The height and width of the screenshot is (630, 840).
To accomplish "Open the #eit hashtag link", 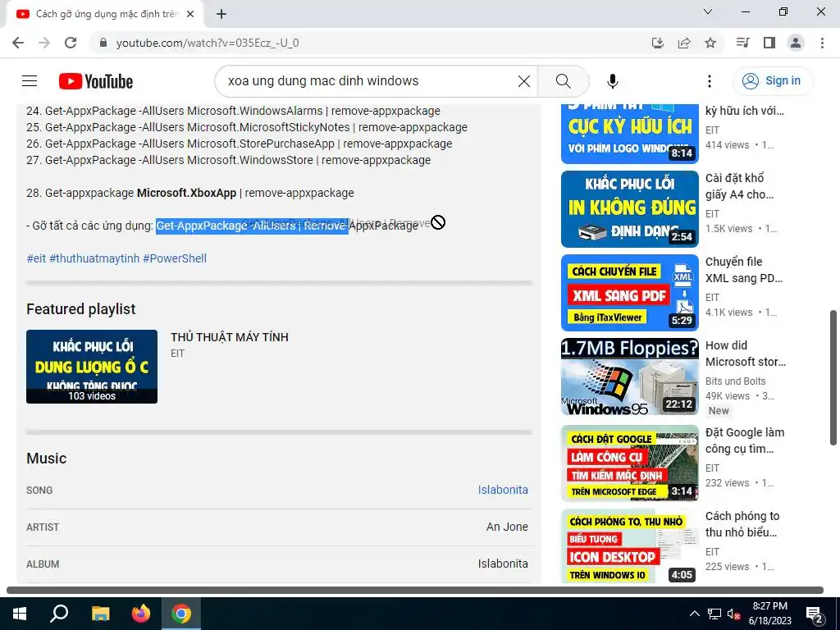I will point(36,258).
